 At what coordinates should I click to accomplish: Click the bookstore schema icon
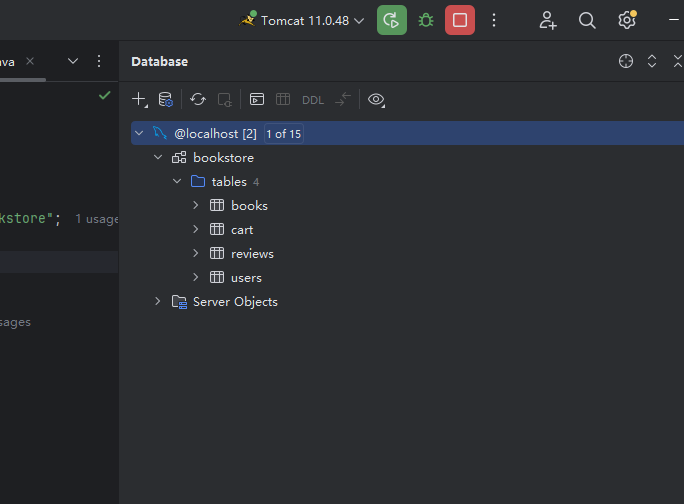(x=179, y=157)
